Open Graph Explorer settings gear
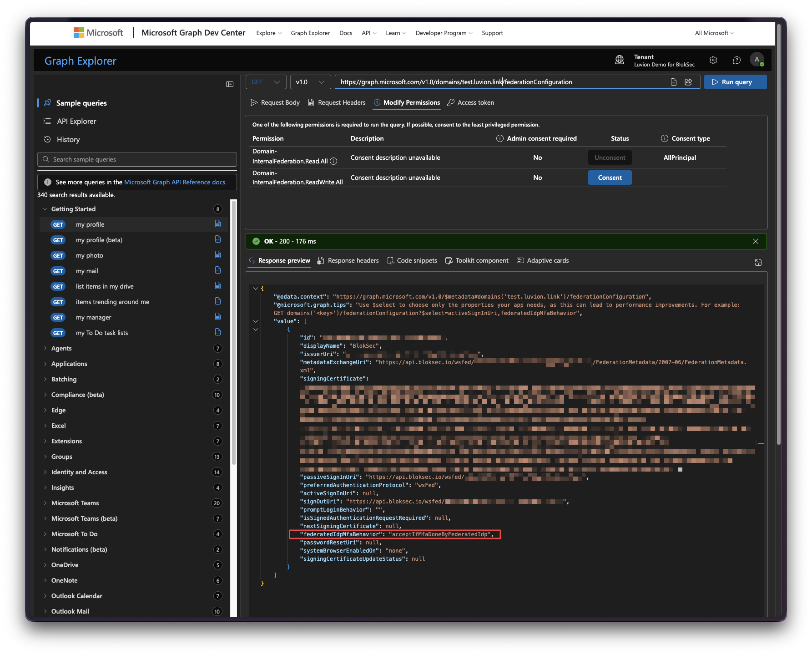This screenshot has height=655, width=812. coord(713,60)
